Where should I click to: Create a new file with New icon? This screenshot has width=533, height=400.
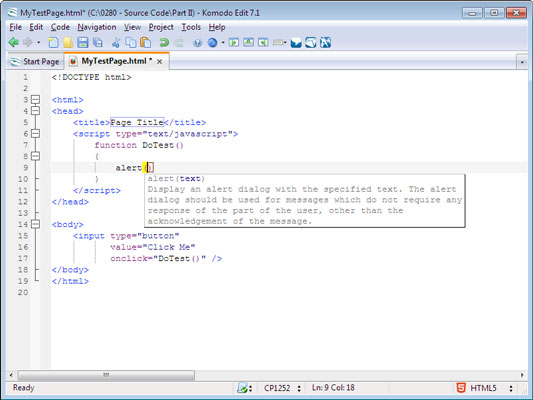click(x=53, y=42)
